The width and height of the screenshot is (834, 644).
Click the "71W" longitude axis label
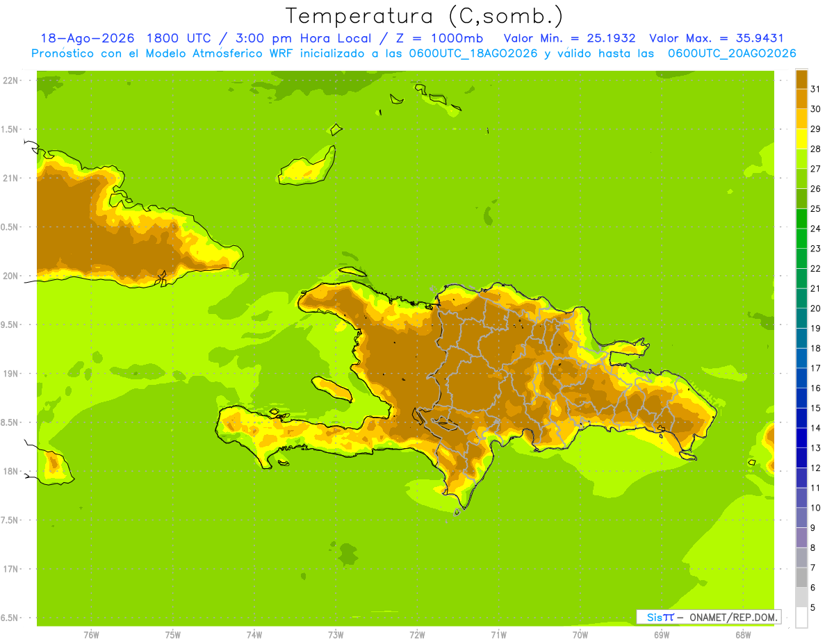point(498,635)
